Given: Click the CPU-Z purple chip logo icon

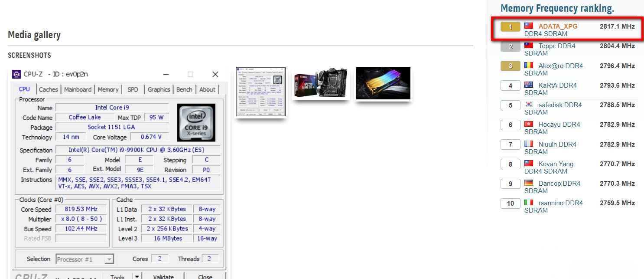Looking at the screenshot, I should 16,74.
